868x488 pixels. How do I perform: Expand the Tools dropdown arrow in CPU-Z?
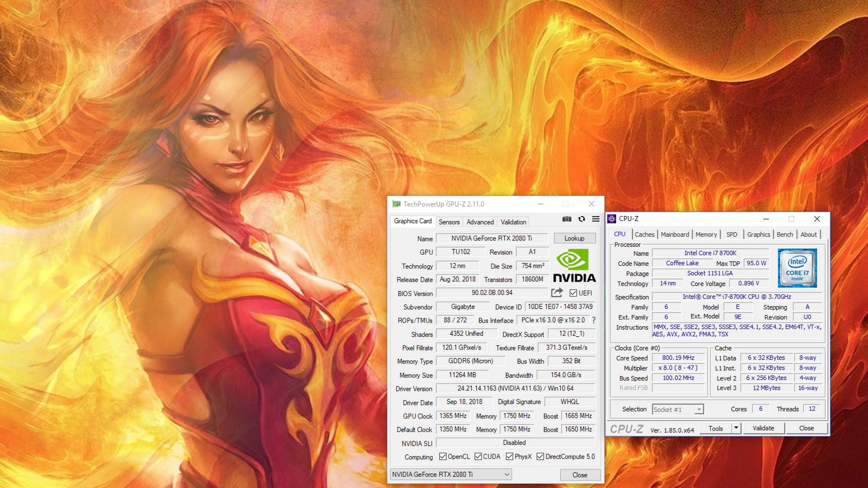[x=736, y=428]
